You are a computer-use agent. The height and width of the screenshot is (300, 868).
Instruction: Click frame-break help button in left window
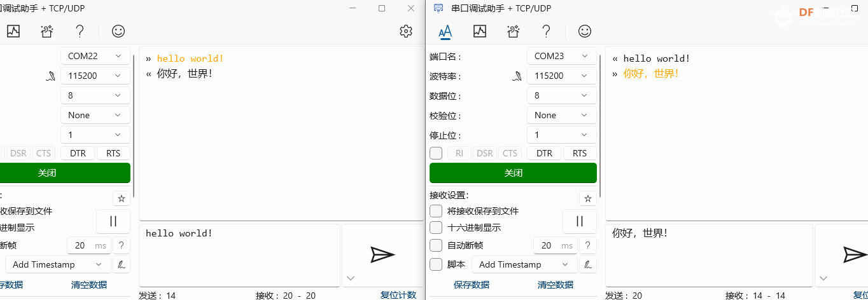click(121, 245)
